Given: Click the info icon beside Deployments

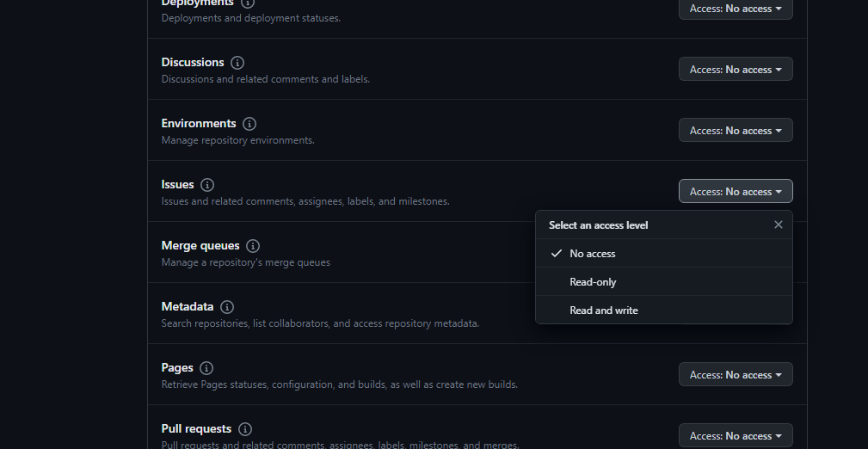Looking at the screenshot, I should click(x=247, y=3).
